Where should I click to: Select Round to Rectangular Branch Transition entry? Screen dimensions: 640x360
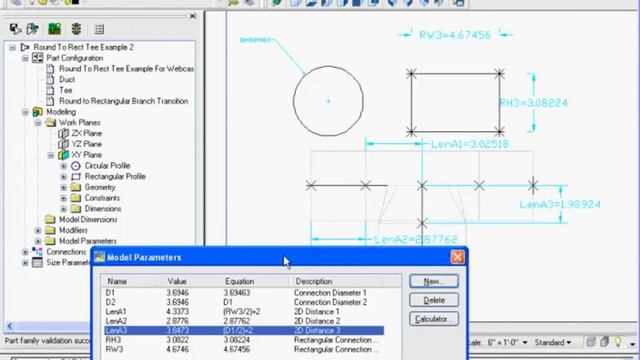124,101
